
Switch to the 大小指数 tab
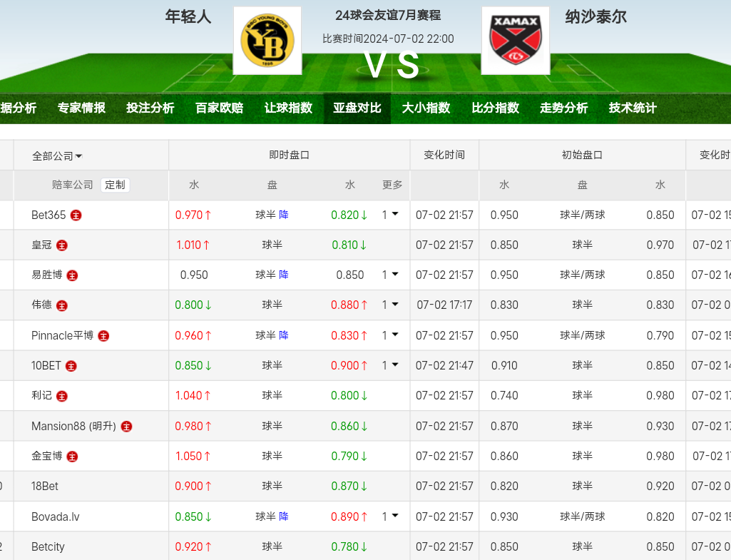point(426,108)
